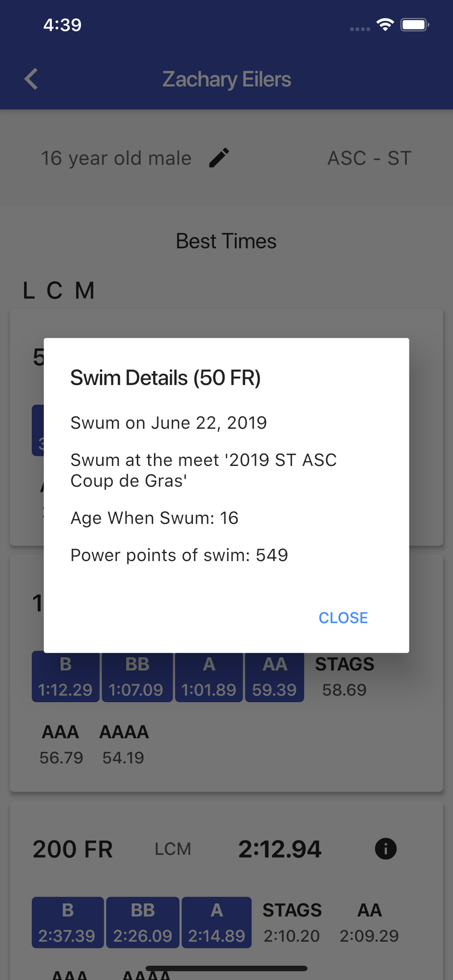Tap the AAAA 54.19 standard

pyautogui.click(x=124, y=745)
